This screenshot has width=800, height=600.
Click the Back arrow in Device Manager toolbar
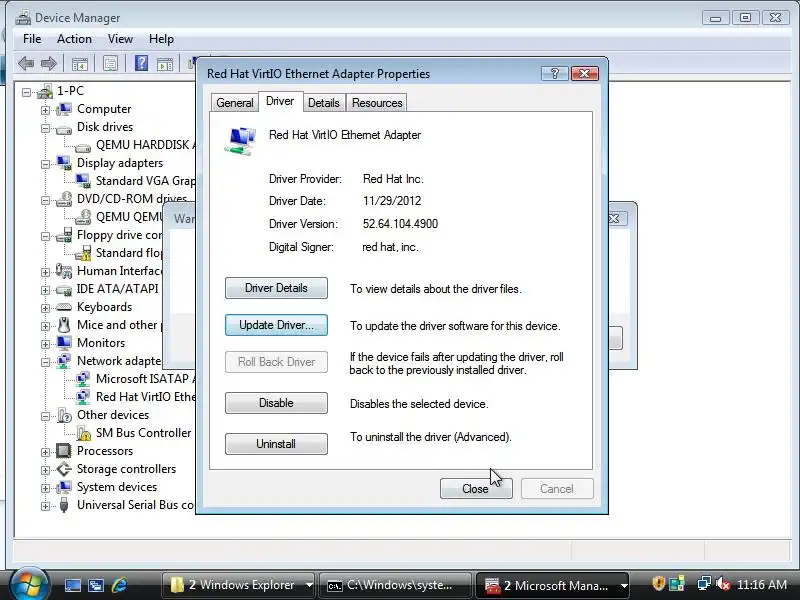(x=26, y=64)
